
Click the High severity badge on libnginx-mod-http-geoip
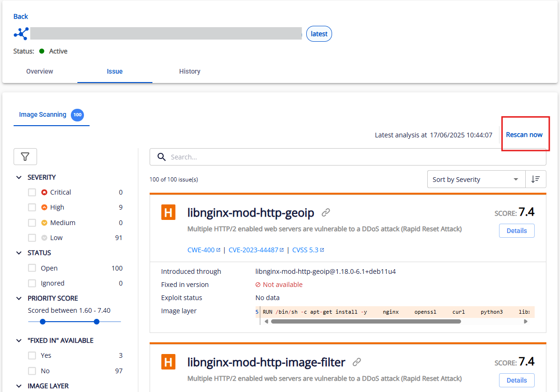[168, 212]
